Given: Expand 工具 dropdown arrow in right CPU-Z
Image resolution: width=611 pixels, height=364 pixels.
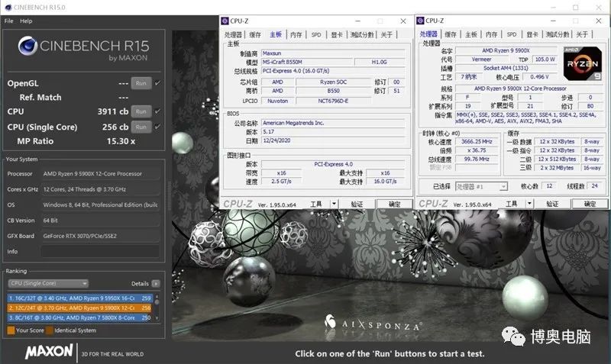Looking at the screenshot, I should 529,203.
